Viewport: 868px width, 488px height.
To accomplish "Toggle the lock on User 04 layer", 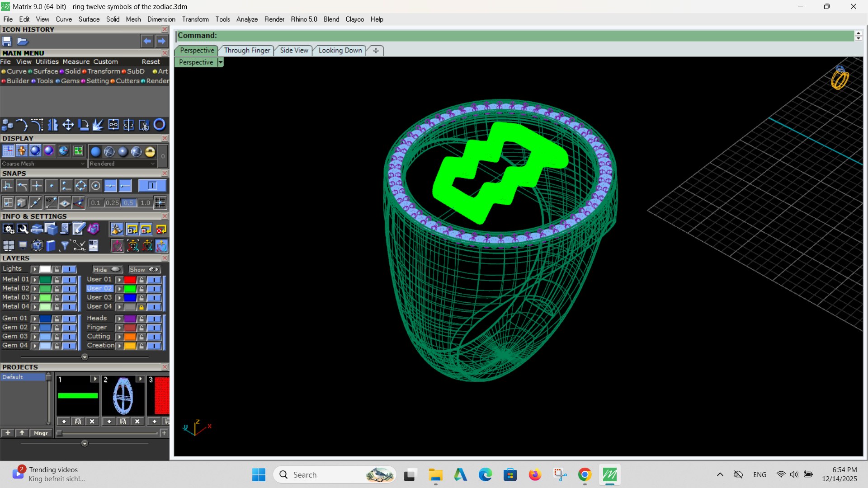I will click(142, 307).
